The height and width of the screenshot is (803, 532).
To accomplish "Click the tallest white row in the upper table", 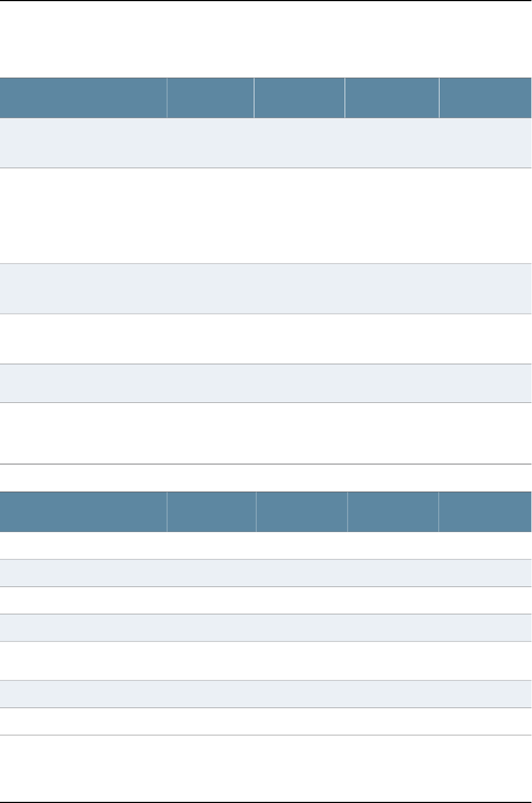I will [266, 215].
